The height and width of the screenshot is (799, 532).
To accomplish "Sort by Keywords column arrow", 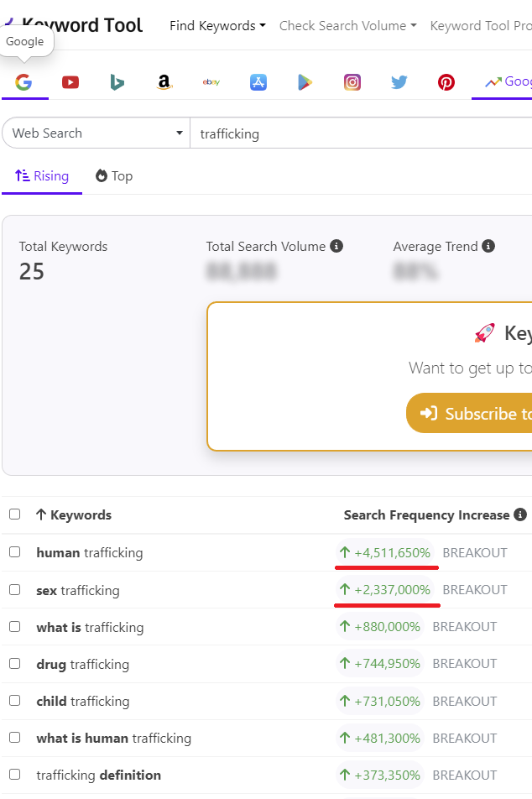I will click(41, 514).
